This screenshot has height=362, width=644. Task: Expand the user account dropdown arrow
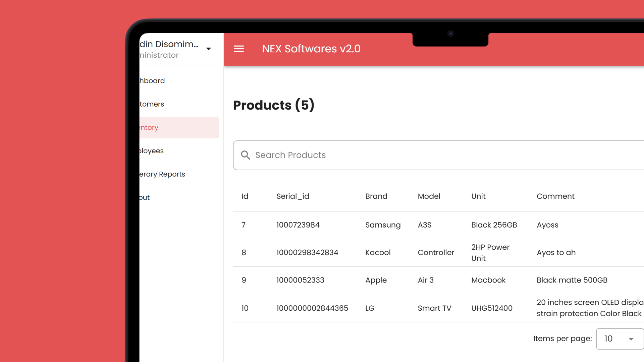pyautogui.click(x=209, y=49)
